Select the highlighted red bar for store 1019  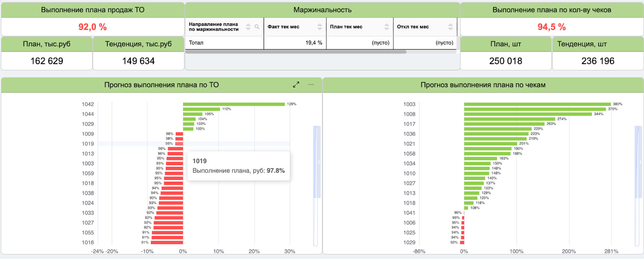(179, 144)
